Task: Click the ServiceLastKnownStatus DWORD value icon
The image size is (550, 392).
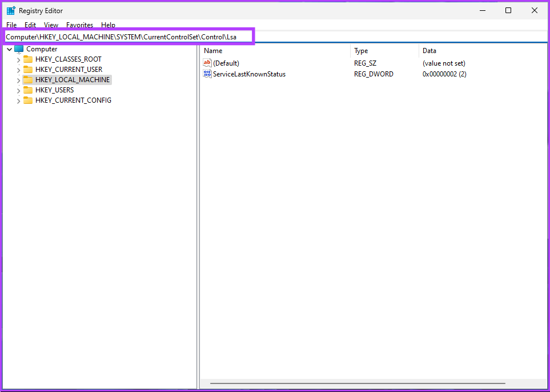Action: 207,74
